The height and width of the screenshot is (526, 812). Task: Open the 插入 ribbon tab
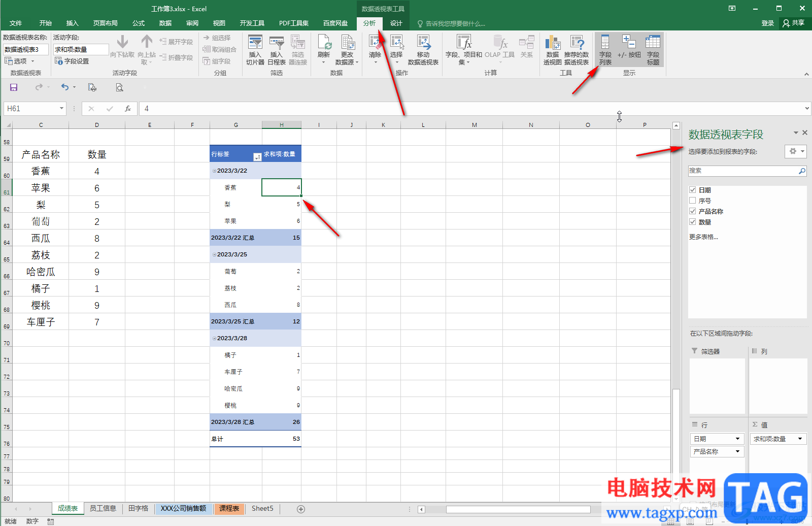[73, 23]
